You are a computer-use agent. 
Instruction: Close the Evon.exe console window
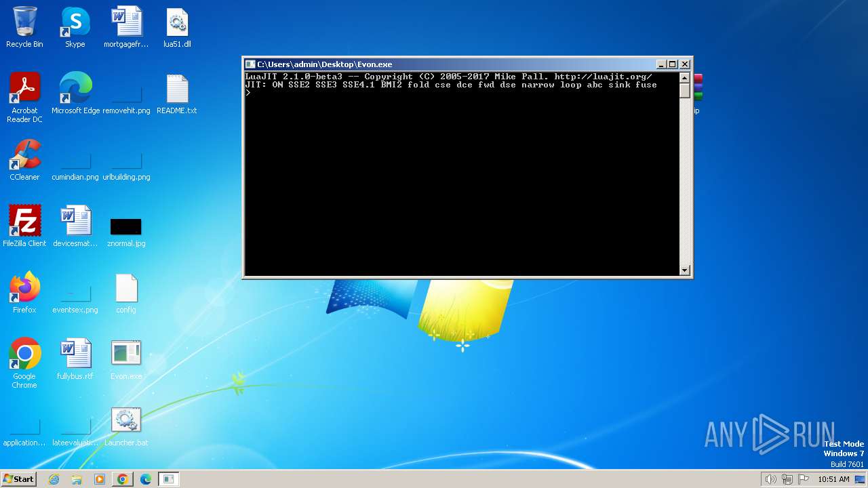tap(684, 64)
